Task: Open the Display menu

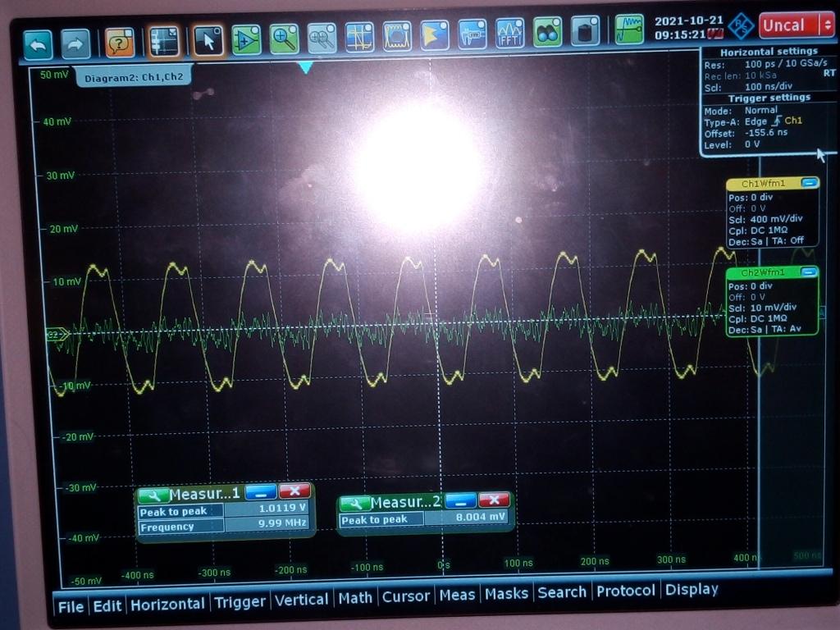Action: [x=692, y=589]
